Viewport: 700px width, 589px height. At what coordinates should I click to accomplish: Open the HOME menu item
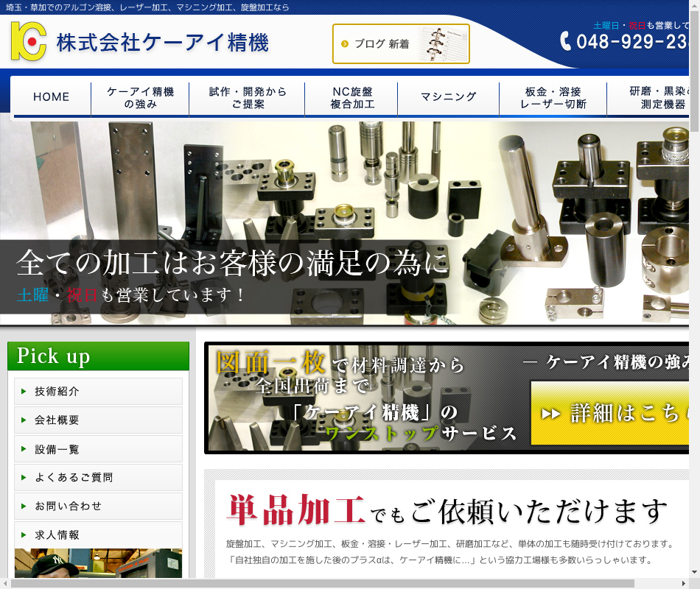(x=52, y=97)
